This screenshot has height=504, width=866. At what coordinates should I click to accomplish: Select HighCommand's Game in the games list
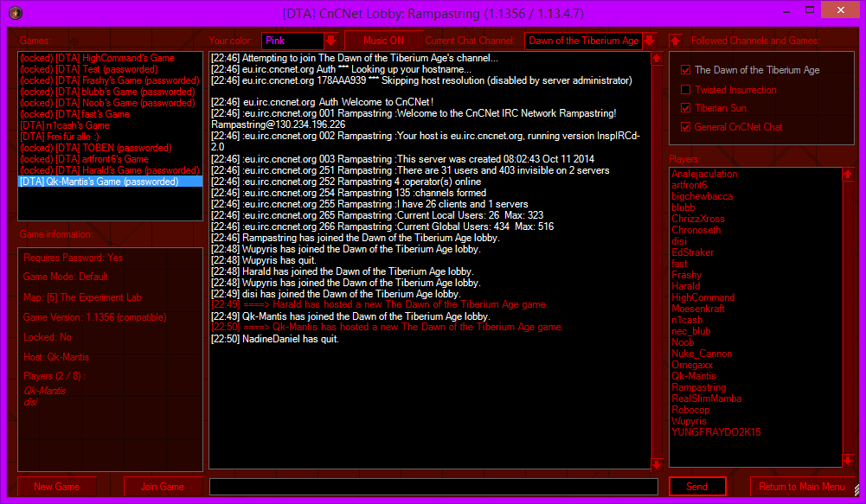[x=111, y=58]
